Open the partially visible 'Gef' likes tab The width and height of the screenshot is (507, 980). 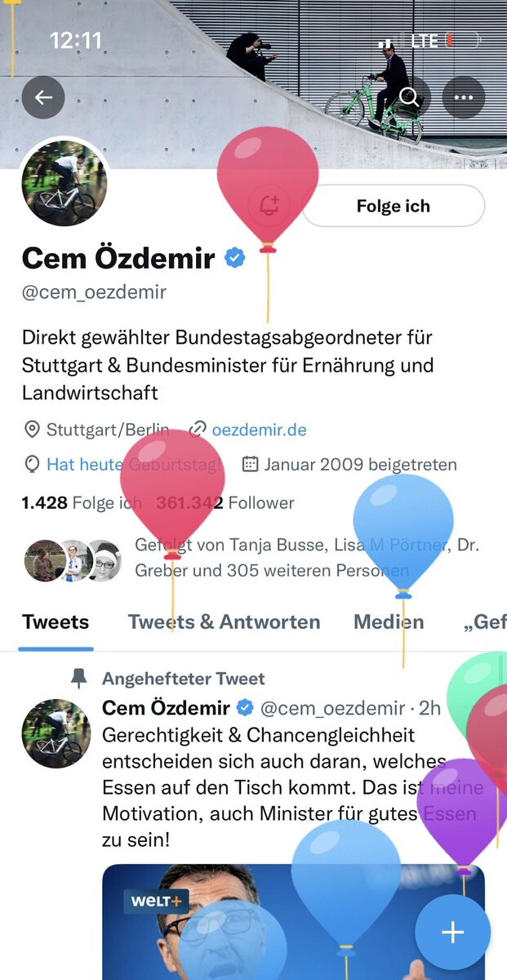pos(485,622)
